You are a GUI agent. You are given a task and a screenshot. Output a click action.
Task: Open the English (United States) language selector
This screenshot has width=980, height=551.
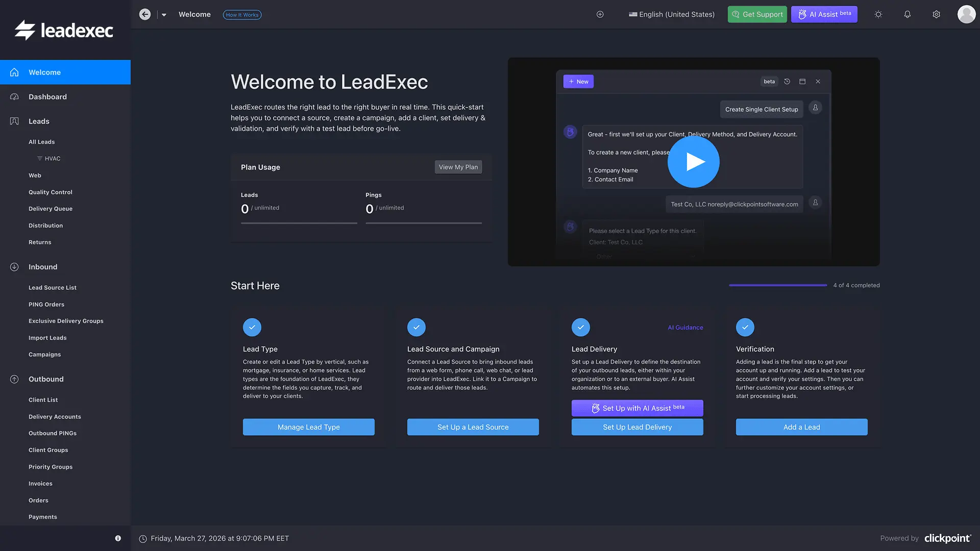(672, 14)
